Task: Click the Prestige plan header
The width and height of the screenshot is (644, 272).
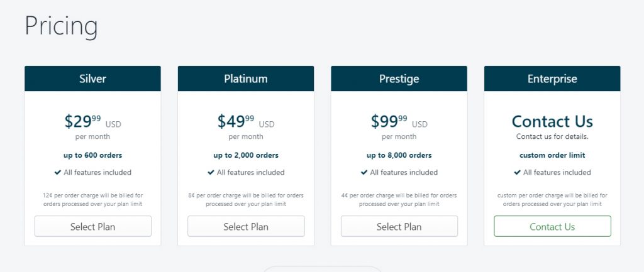Action: [x=399, y=79]
